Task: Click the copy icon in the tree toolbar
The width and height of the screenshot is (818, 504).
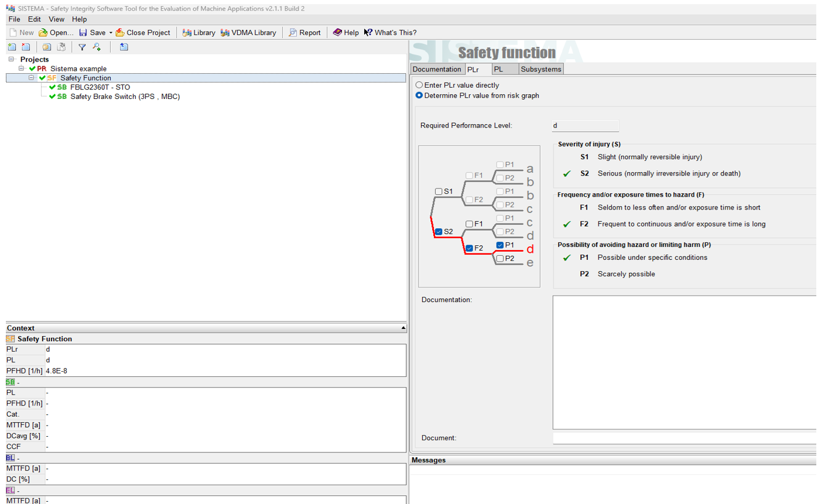Action: point(46,47)
